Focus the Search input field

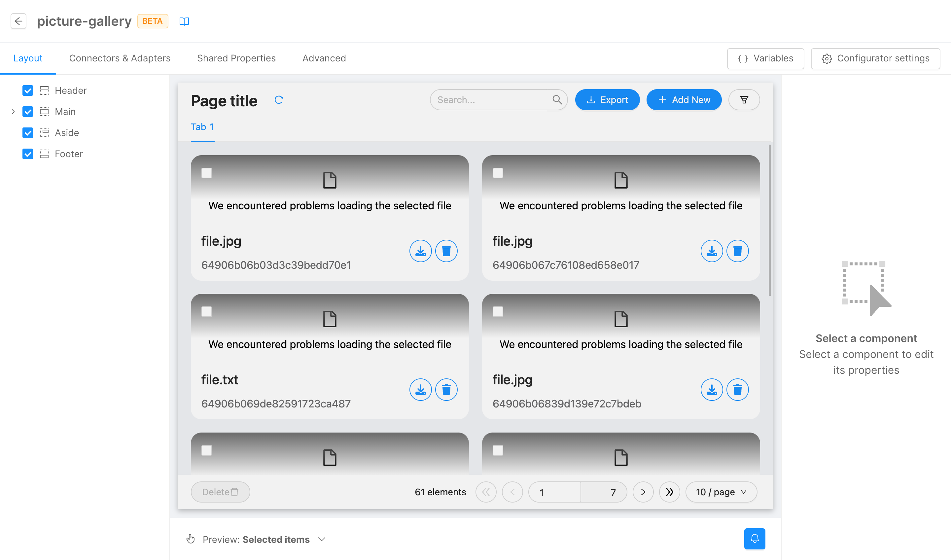coord(491,100)
